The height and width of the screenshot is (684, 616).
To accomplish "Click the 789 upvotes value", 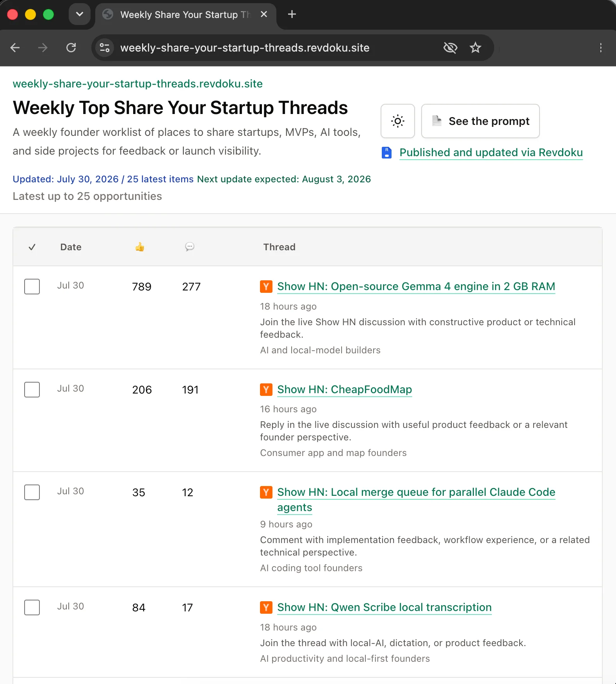I will (142, 287).
